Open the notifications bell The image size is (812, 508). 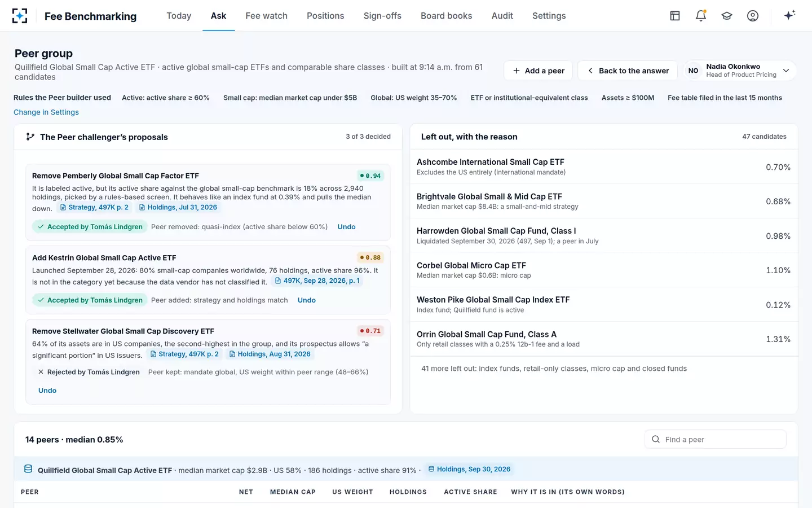[x=701, y=16]
